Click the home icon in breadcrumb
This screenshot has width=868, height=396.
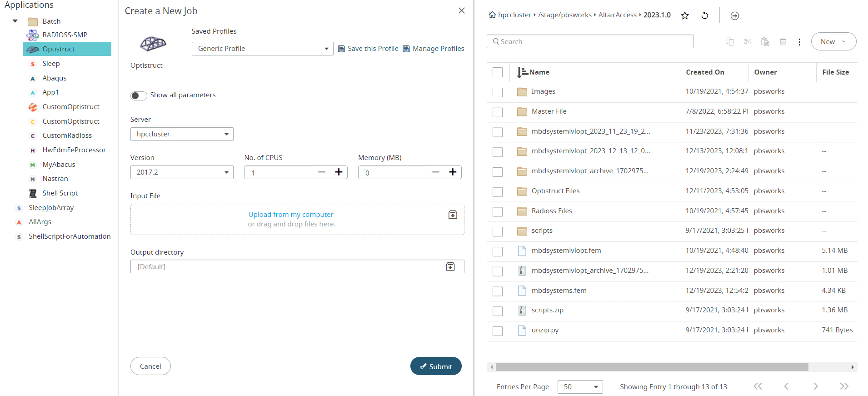pyautogui.click(x=492, y=15)
